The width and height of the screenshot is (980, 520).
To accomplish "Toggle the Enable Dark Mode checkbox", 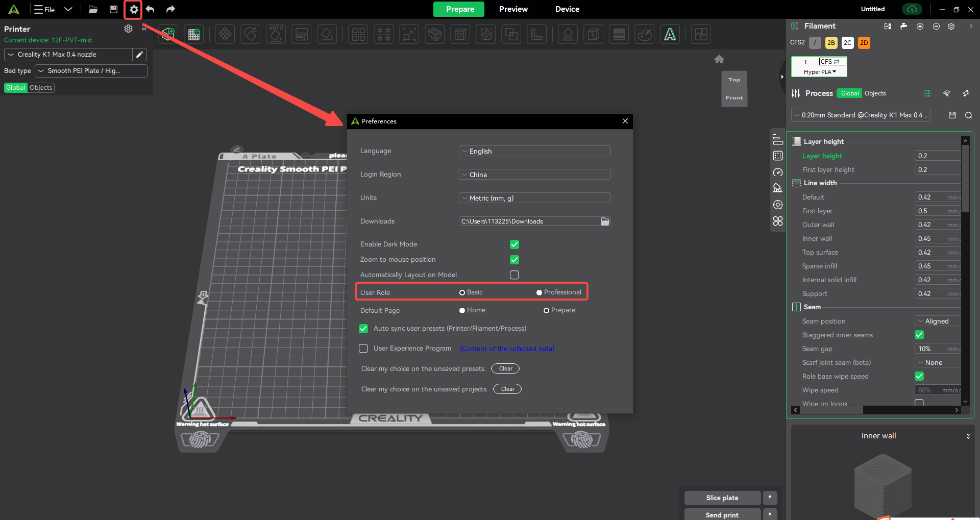I will 514,244.
